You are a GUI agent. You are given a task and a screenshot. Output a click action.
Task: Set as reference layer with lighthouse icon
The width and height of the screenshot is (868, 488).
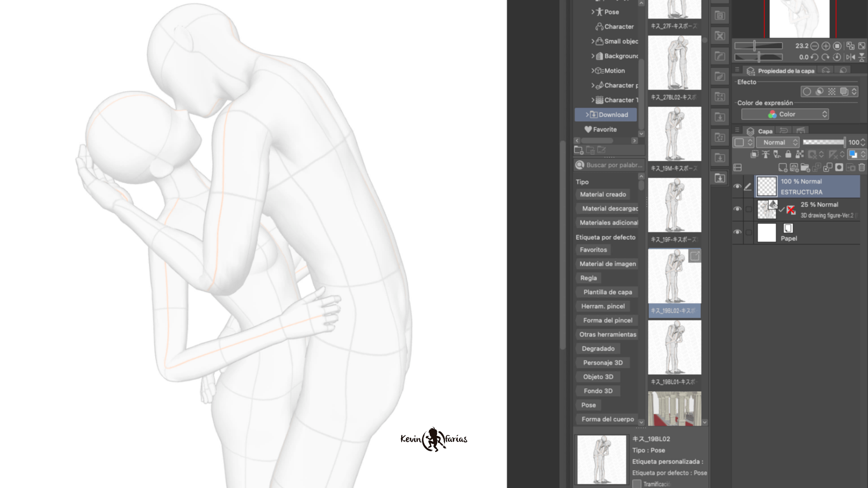click(766, 154)
